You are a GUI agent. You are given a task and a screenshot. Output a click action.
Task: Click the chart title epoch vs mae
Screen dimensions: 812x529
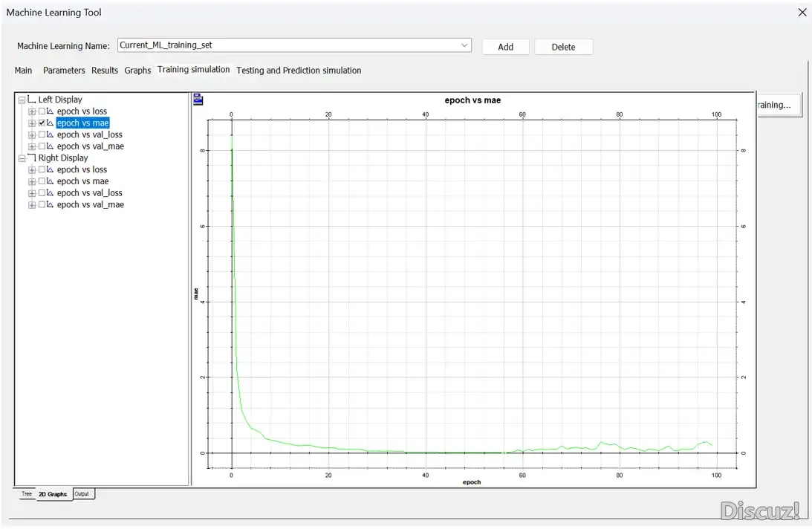[472, 100]
